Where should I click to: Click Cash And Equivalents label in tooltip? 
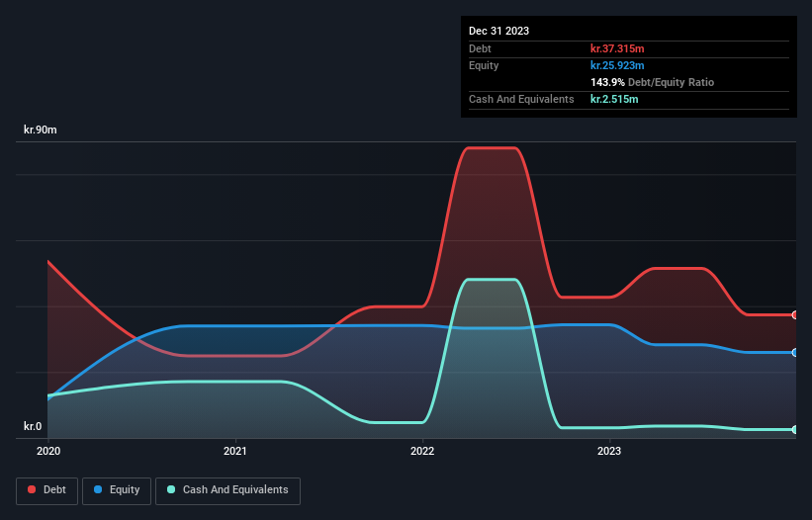[521, 99]
